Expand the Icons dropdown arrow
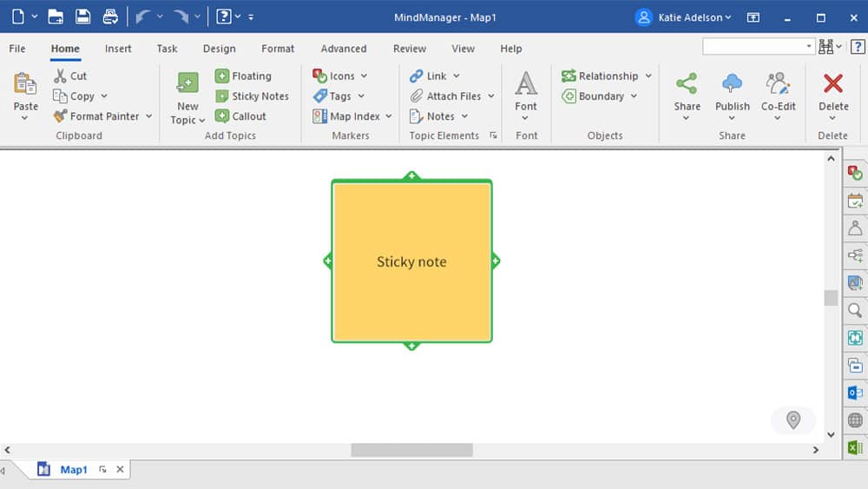The image size is (868, 489). [x=364, y=76]
